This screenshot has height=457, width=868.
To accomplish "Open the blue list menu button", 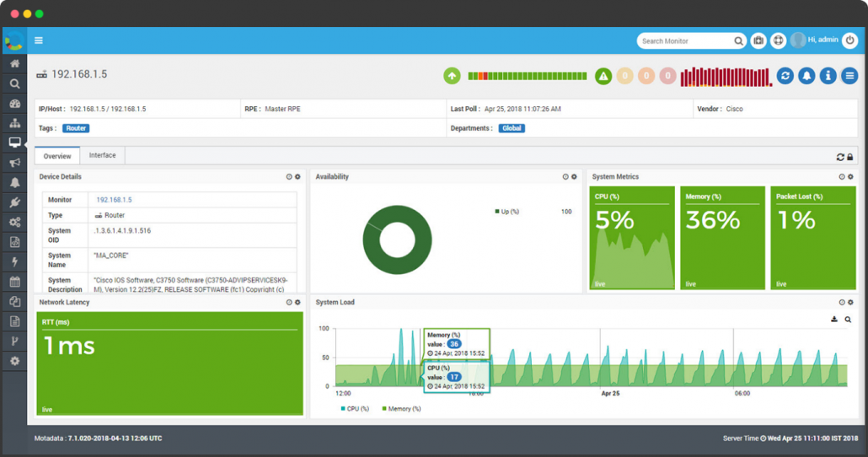I will pos(849,76).
